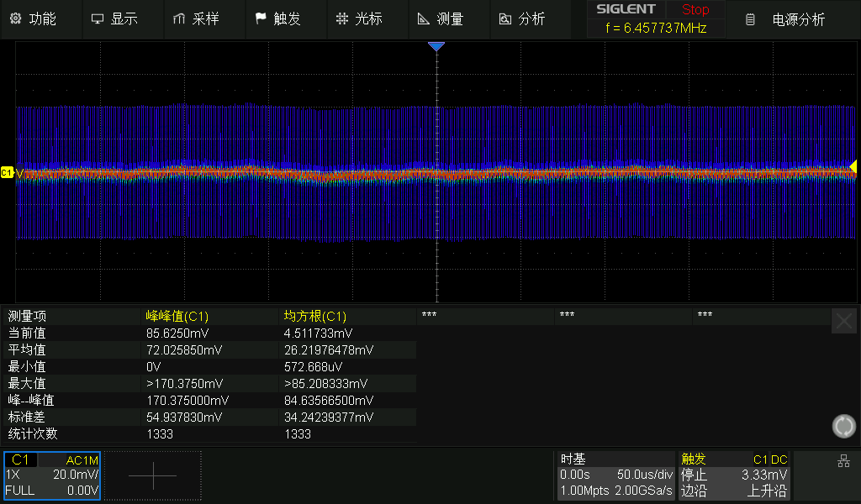Toggle acquisition using the red Stop indicator
The height and width of the screenshot is (504, 861).
[x=695, y=10]
